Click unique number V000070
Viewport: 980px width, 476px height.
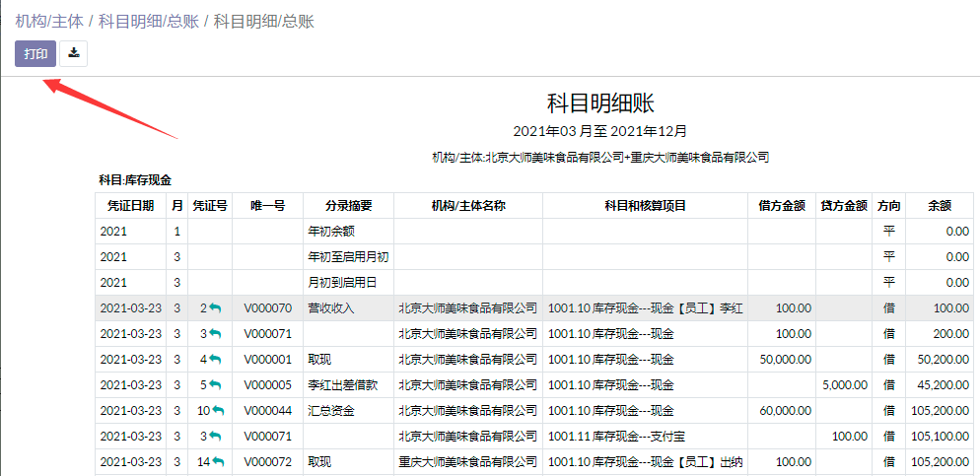pos(267,307)
